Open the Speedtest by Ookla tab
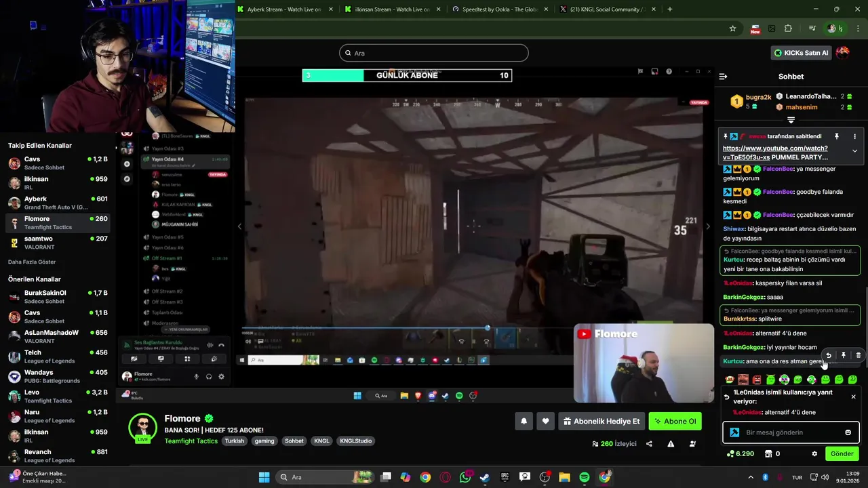The height and width of the screenshot is (488, 868). (x=500, y=9)
